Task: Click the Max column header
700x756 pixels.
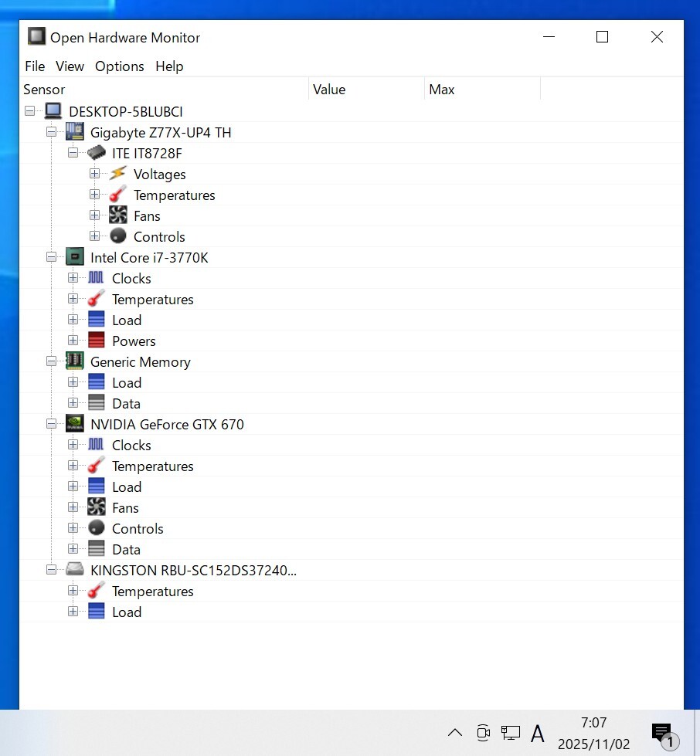Action: 482,90
